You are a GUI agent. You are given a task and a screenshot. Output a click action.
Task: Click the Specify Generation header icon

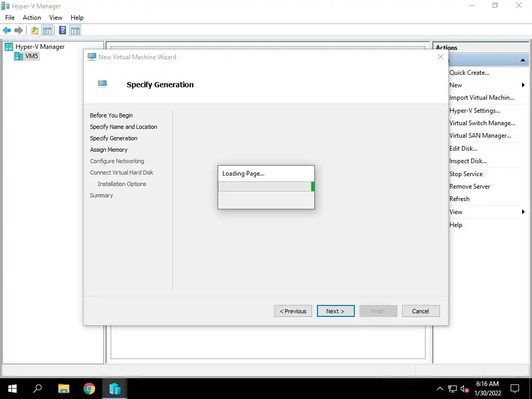pyautogui.click(x=102, y=84)
